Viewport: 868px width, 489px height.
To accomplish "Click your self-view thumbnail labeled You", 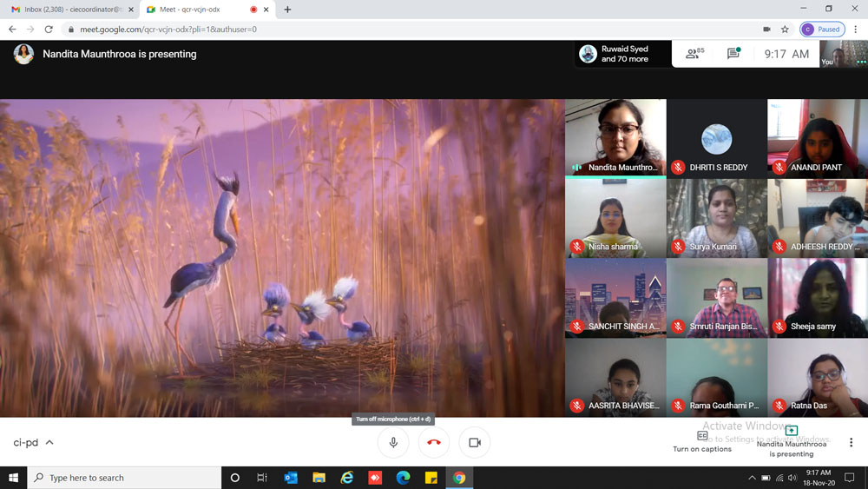I will pyautogui.click(x=844, y=54).
